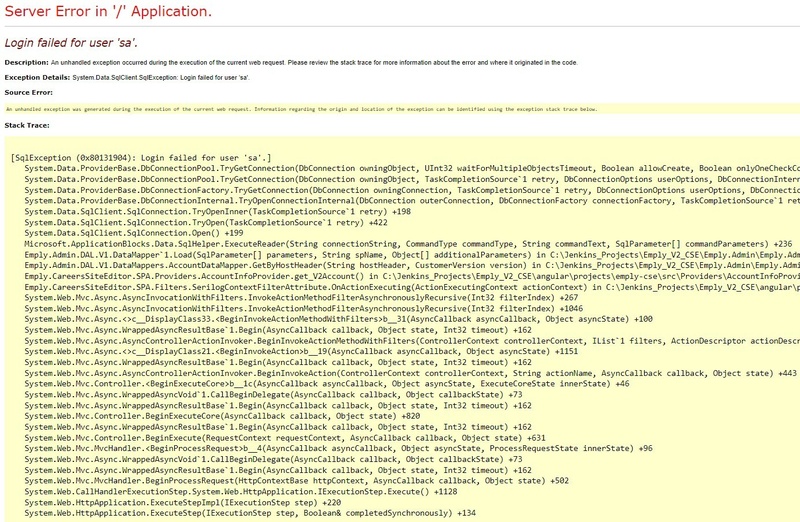Click the 'DisplayClass21' stack trace line ending +1151

(301, 351)
